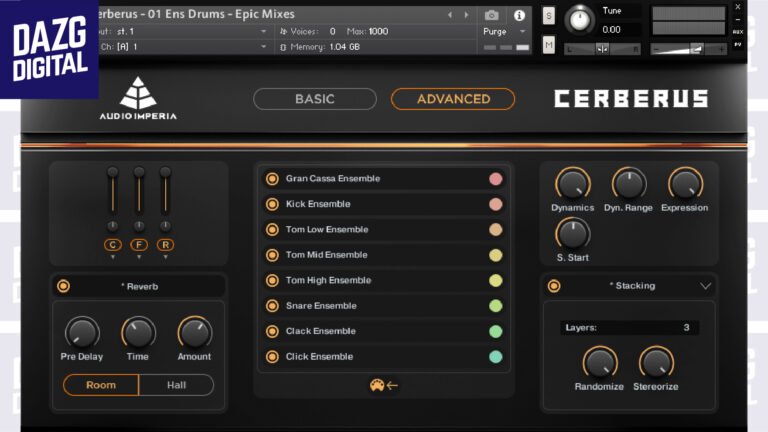The image size is (768, 432).
Task: Toggle Tom High Ensemble power button
Action: (x=272, y=281)
